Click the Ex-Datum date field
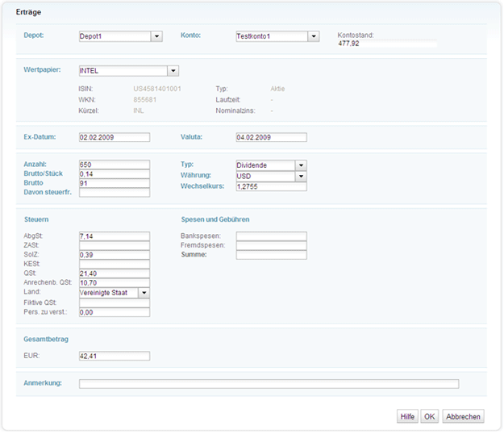 114,137
